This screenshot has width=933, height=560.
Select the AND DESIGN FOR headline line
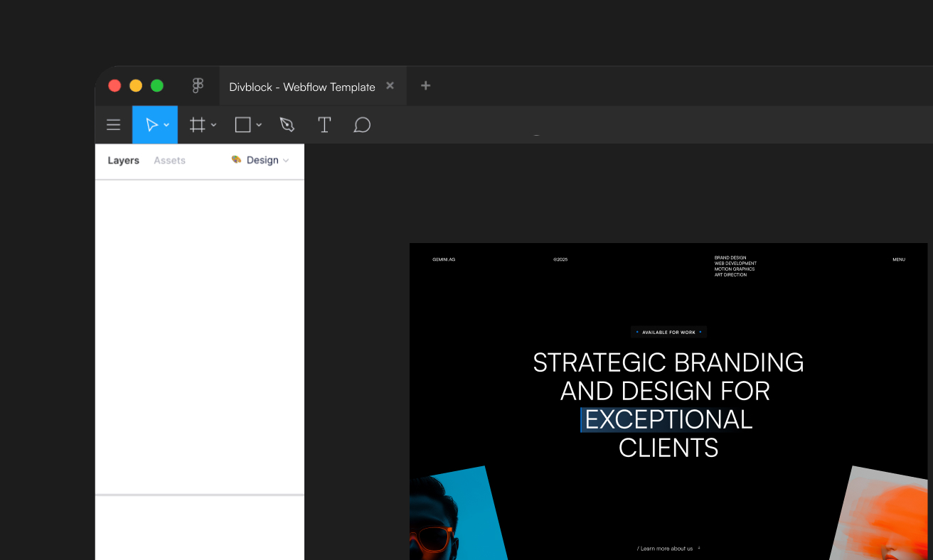[666, 391]
